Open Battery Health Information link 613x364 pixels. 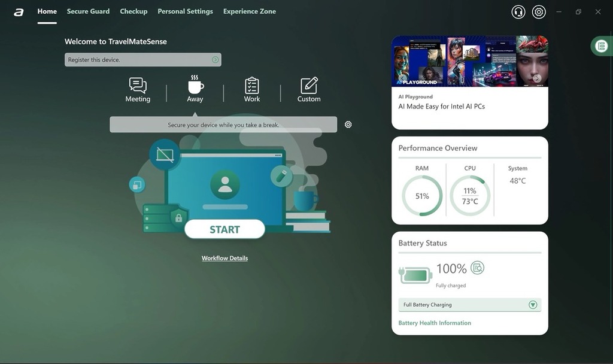point(435,323)
